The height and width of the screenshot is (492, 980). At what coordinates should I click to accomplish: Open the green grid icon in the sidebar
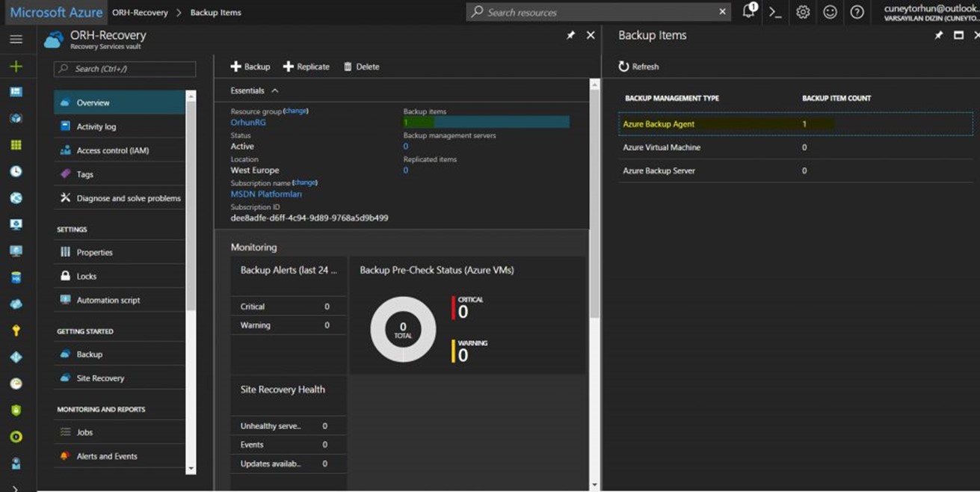coord(16,145)
